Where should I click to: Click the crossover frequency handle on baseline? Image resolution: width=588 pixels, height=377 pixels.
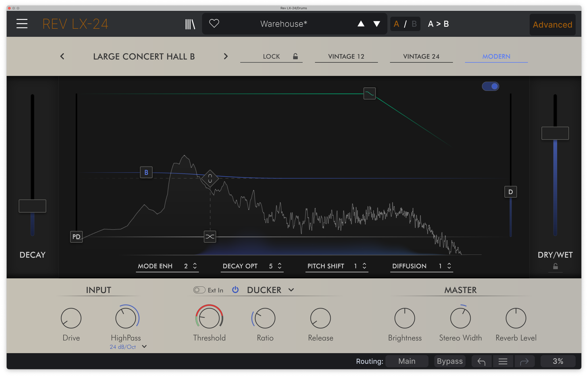pyautogui.click(x=210, y=237)
